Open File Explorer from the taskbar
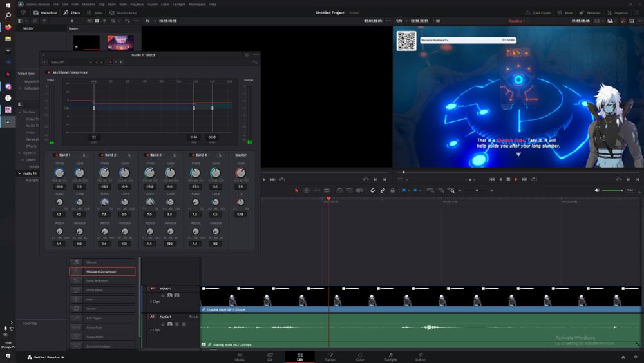Viewport: 644px width, 363px height. 8,39
